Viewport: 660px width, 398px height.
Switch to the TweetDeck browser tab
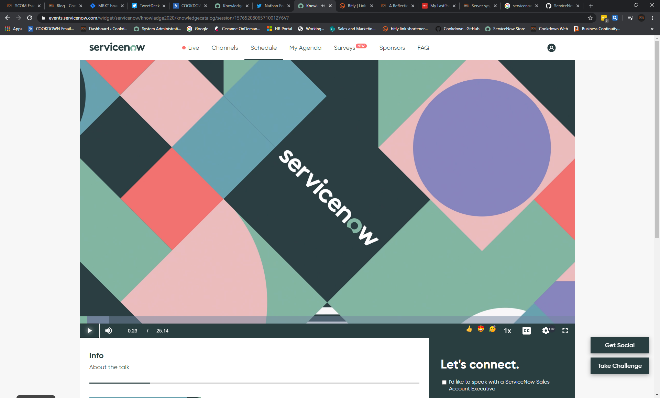pos(148,5)
